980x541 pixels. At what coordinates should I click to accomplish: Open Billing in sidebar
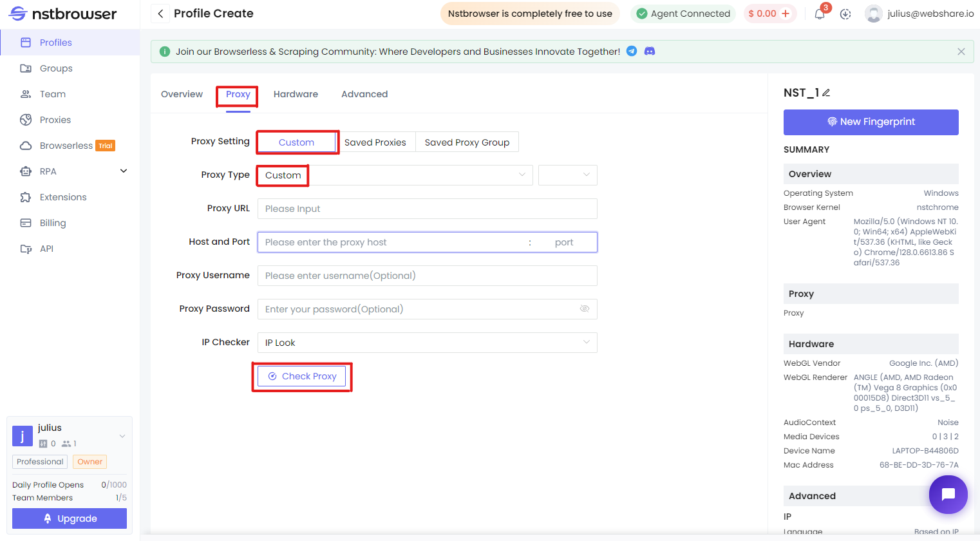(x=53, y=223)
